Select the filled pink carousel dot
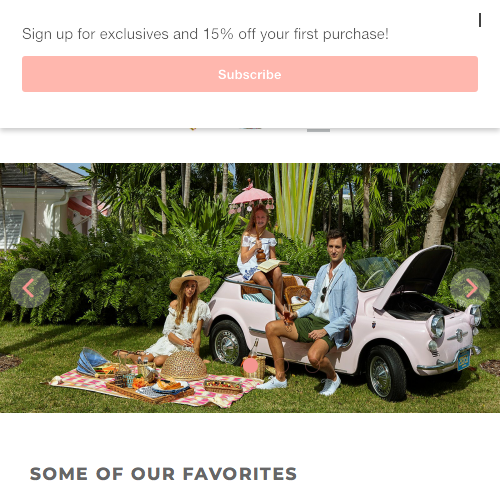Screen dimensions: 500x500 [x=250, y=365]
